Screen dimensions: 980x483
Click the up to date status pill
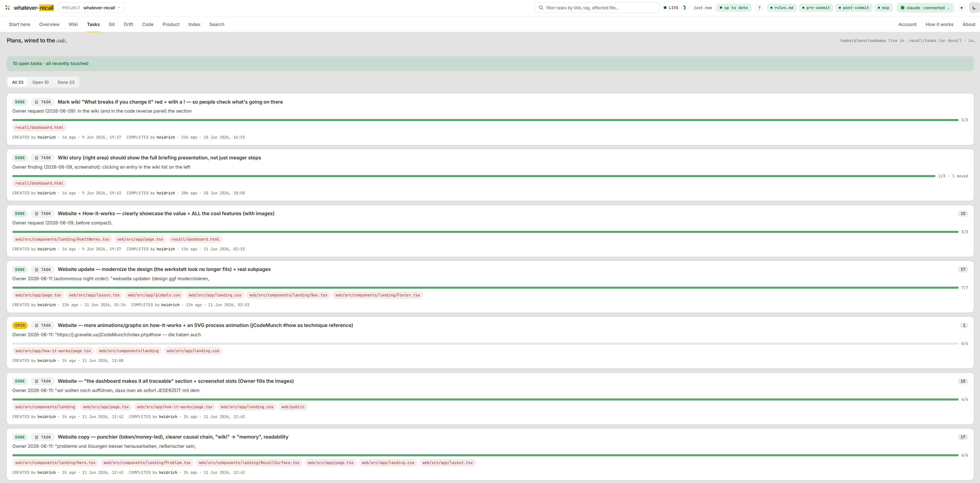pos(733,8)
